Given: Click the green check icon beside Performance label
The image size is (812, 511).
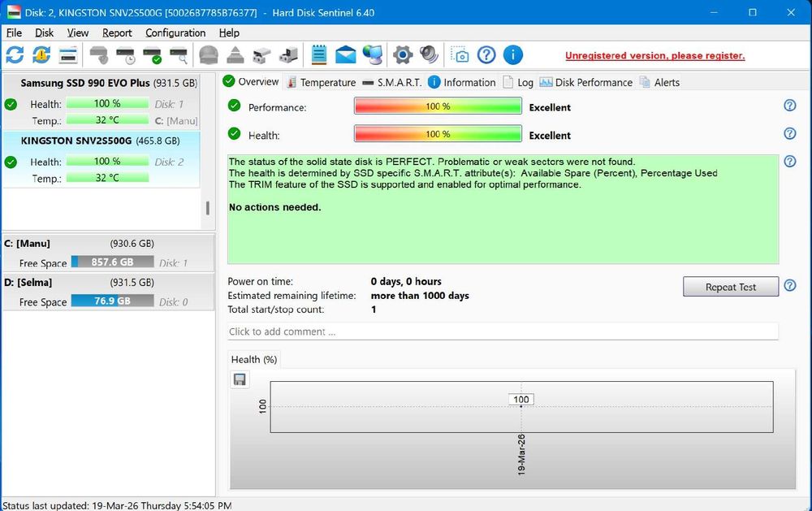Looking at the screenshot, I should pos(234,106).
